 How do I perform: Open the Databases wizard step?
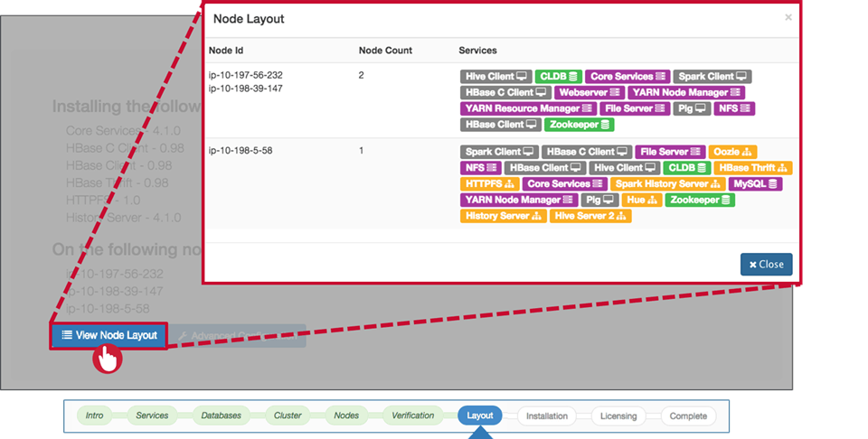pyautogui.click(x=221, y=416)
